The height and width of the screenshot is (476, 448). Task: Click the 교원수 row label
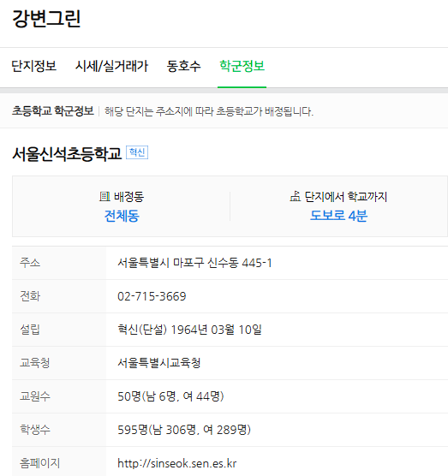point(34,396)
